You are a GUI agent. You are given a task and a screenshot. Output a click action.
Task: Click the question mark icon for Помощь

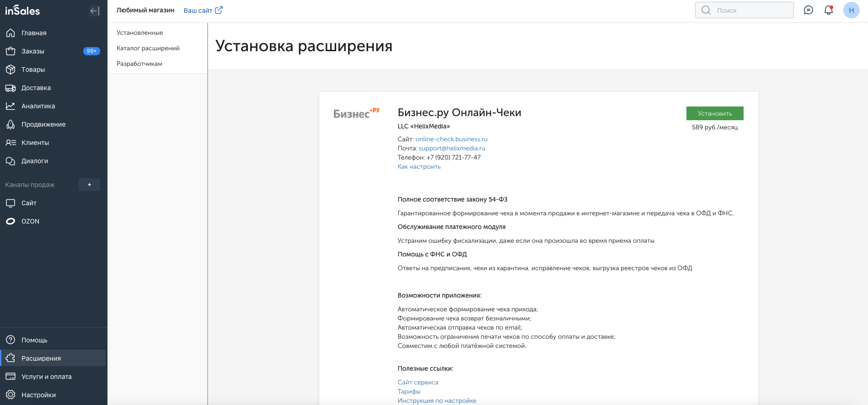pyautogui.click(x=11, y=340)
